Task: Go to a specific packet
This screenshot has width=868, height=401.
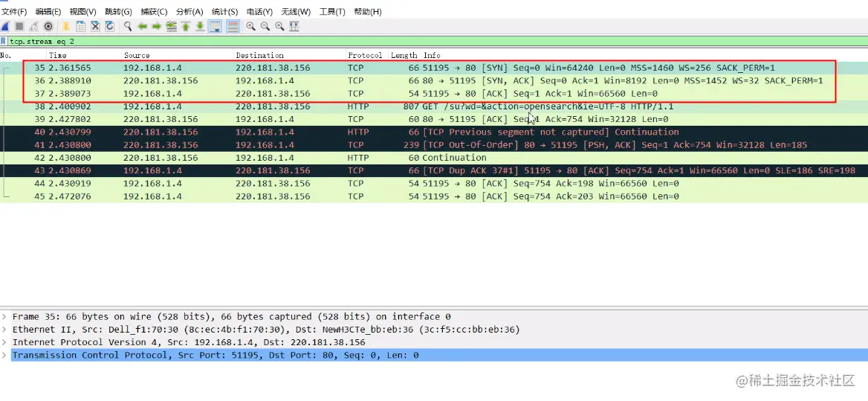Action: click(x=171, y=26)
